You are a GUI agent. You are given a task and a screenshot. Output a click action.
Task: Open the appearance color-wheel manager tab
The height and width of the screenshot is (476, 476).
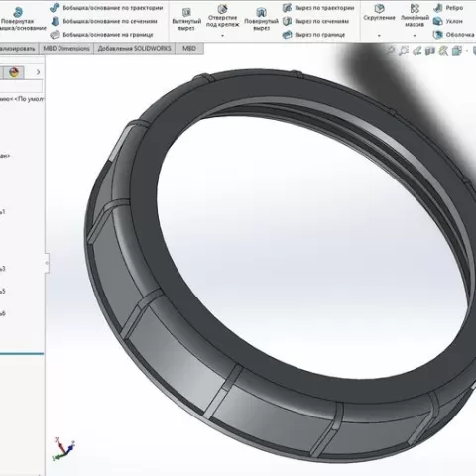[x=14, y=72]
